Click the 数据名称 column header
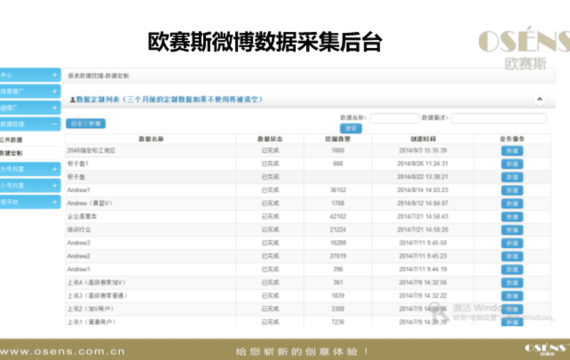Image resolution: width=570 pixels, height=360 pixels. coord(151,139)
